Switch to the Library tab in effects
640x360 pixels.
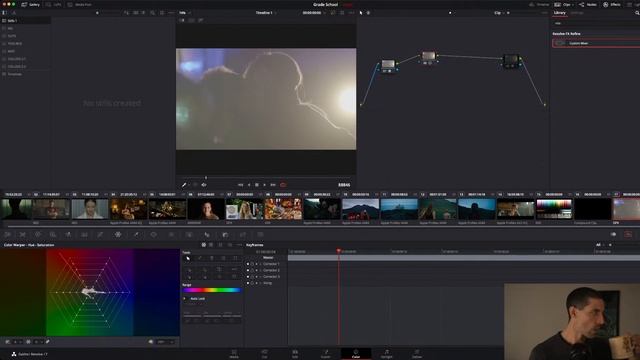(x=560, y=13)
